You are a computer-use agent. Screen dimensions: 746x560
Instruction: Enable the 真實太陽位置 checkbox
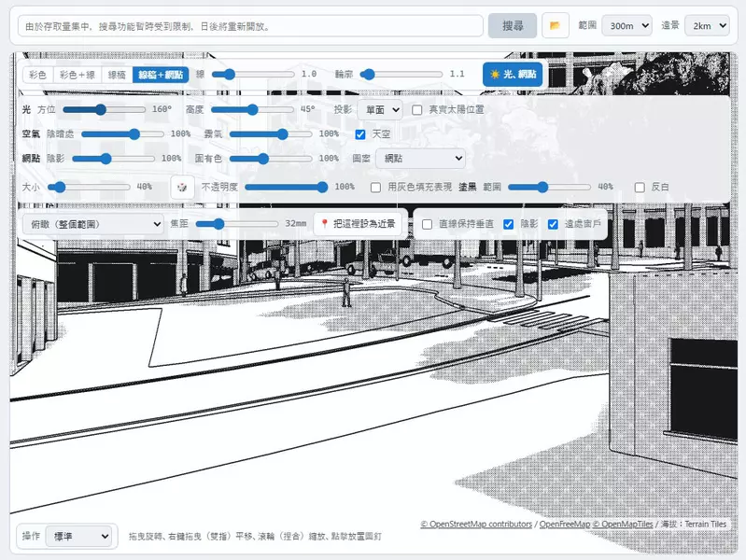point(417,110)
